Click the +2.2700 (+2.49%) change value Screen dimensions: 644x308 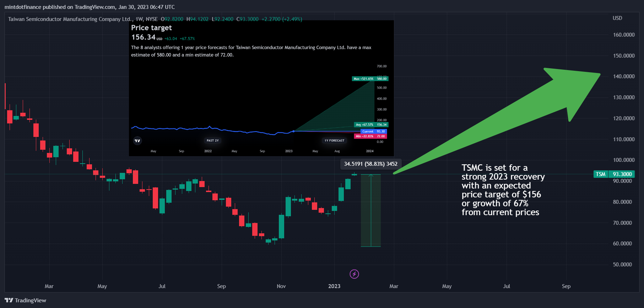click(282, 19)
